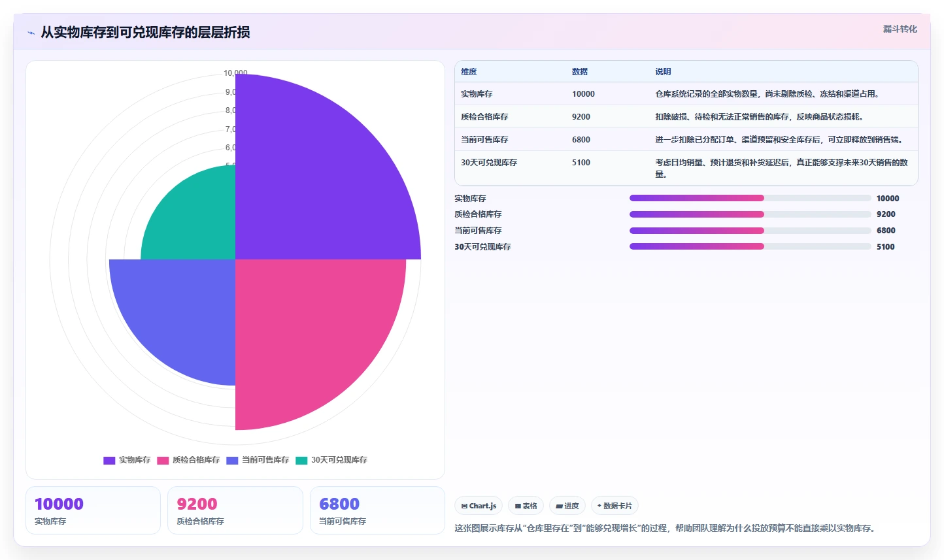Open the 6800 当前可售库存 stat card
Image resolution: width=944 pixels, height=560 pixels.
(377, 510)
